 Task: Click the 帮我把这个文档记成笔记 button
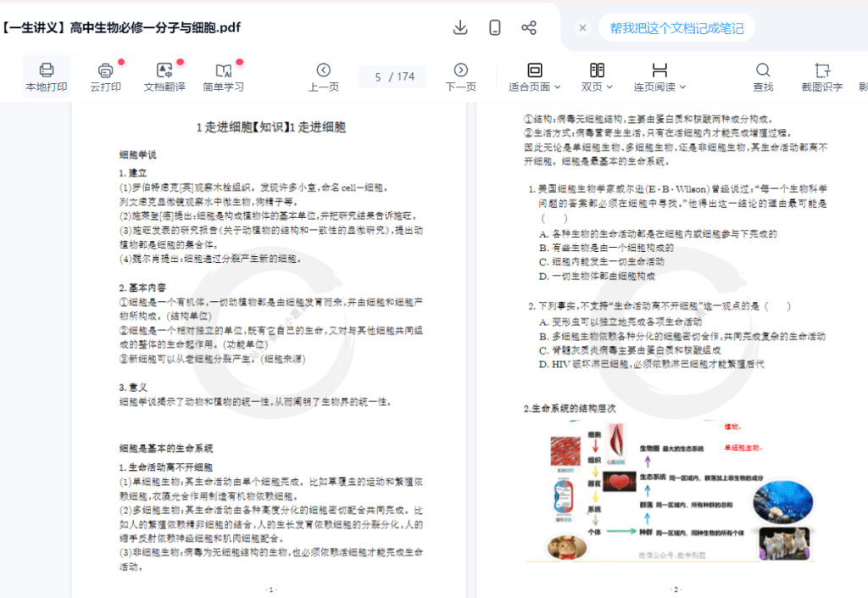(x=676, y=28)
